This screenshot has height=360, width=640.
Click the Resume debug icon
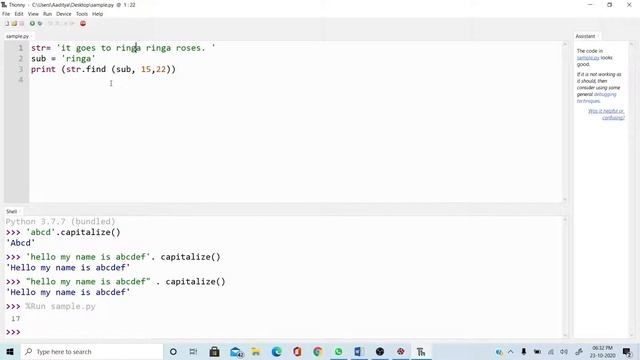pyautogui.click(x=72, y=23)
